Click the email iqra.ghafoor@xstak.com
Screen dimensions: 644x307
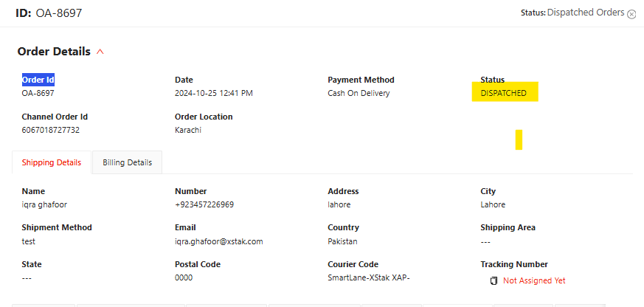pos(219,241)
